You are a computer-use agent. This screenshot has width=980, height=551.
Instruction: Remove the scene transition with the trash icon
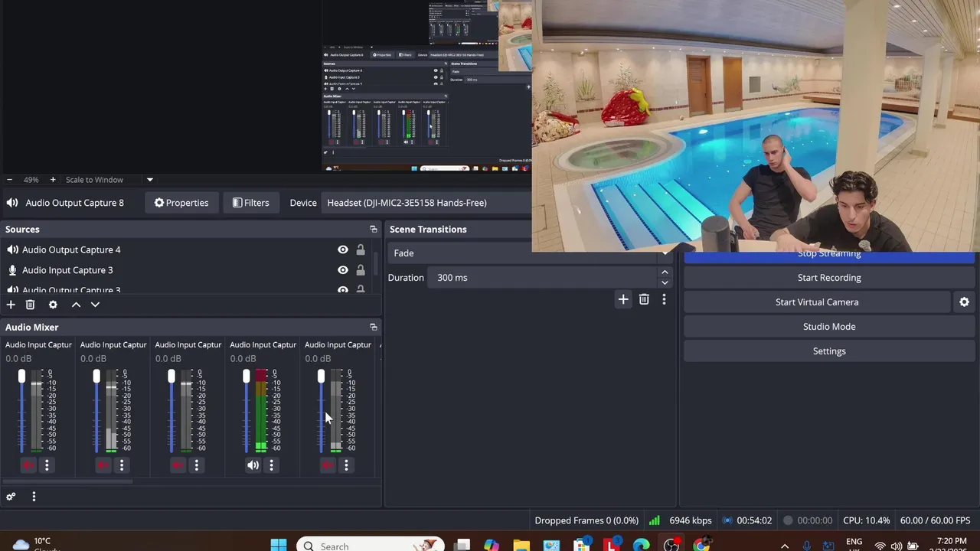644,299
